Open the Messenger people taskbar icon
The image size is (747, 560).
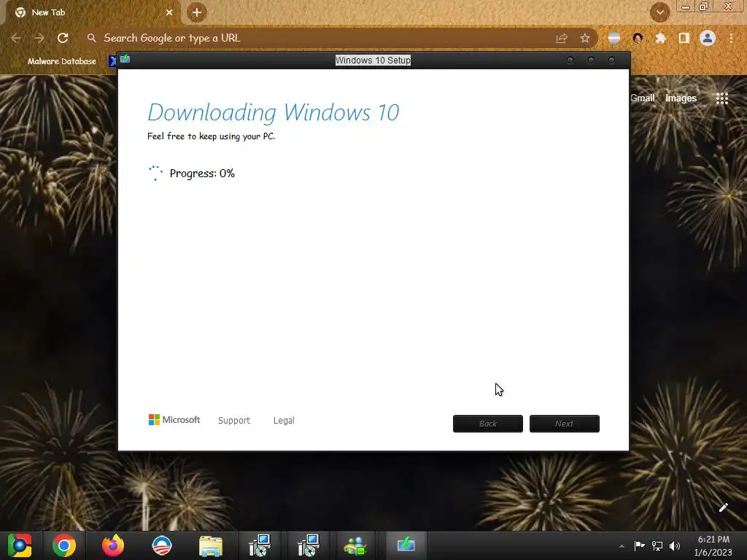[x=355, y=545]
